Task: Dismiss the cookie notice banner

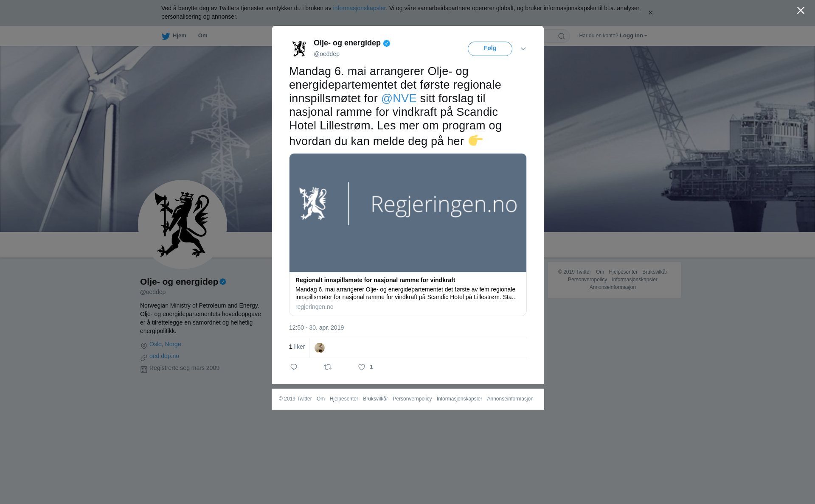Action: click(650, 13)
